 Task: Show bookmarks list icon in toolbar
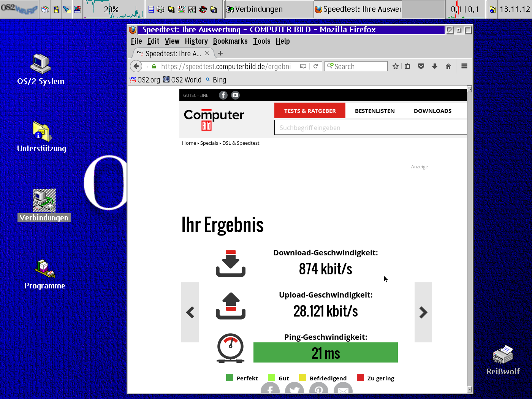tap(407, 66)
